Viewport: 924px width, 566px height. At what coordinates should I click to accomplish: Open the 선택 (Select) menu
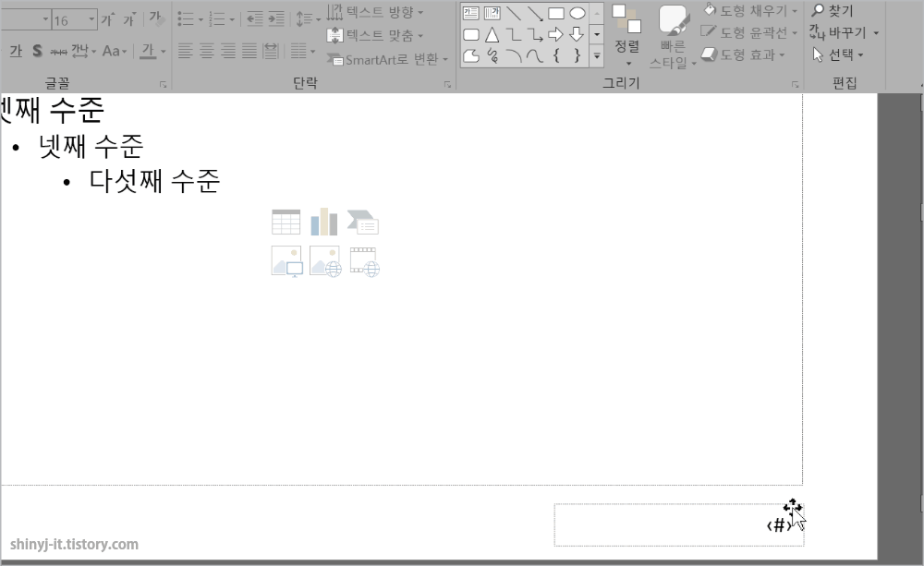tap(837, 54)
